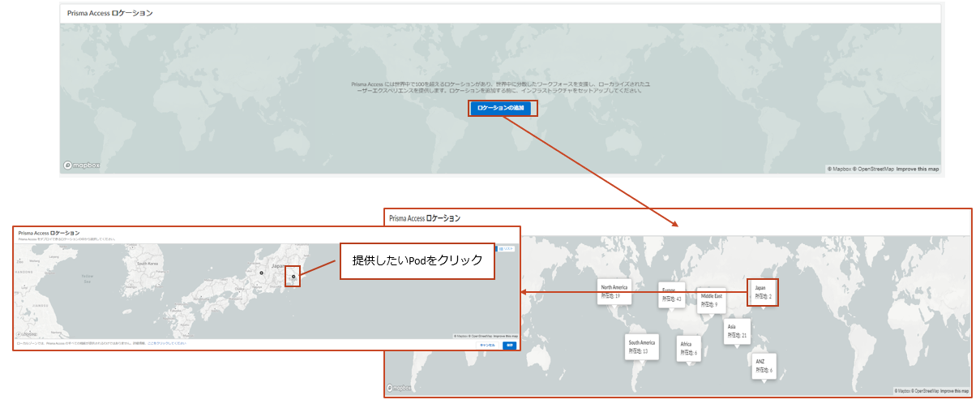Viewport: 980px width, 404px height.
Task: Open Improve this map in Japan map
Action: pyautogui.click(x=505, y=336)
